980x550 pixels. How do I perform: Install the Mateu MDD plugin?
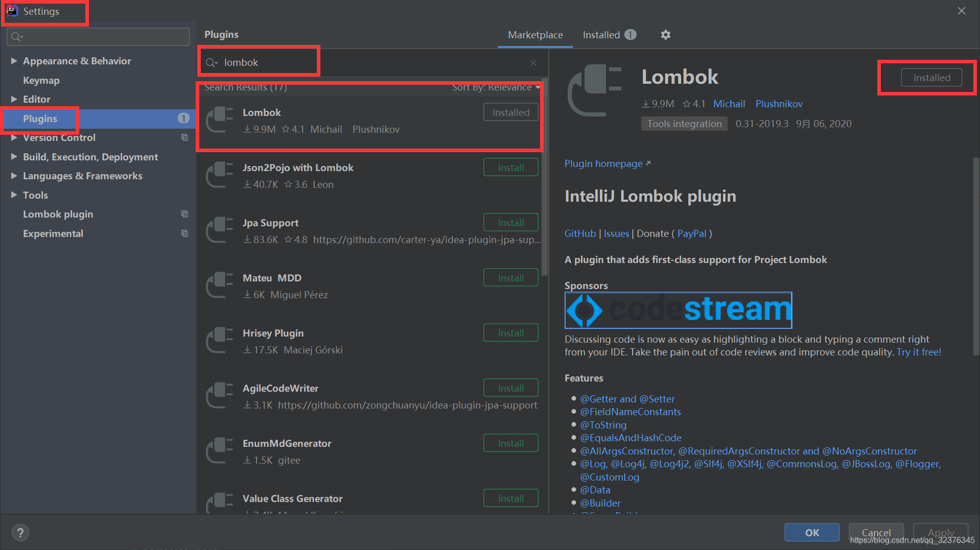[510, 278]
